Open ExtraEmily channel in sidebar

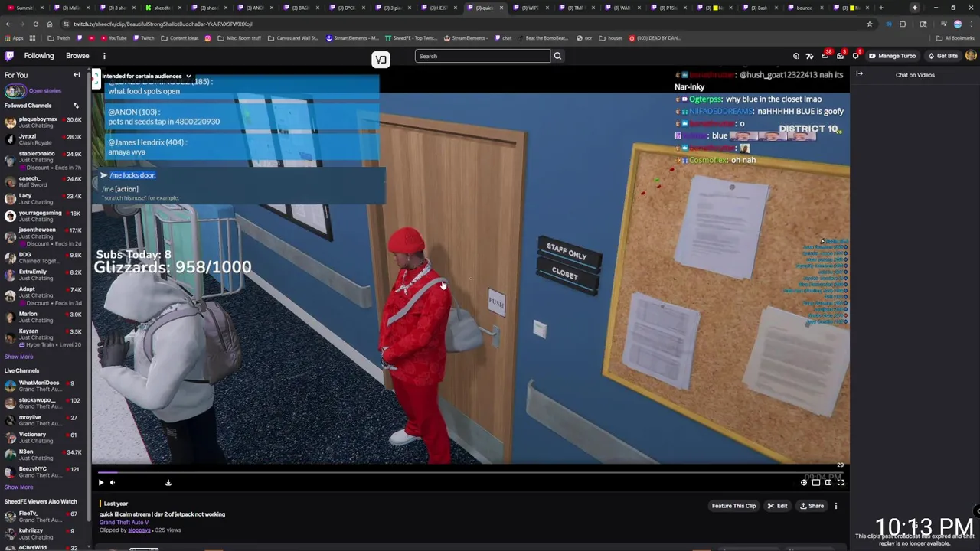click(44, 275)
